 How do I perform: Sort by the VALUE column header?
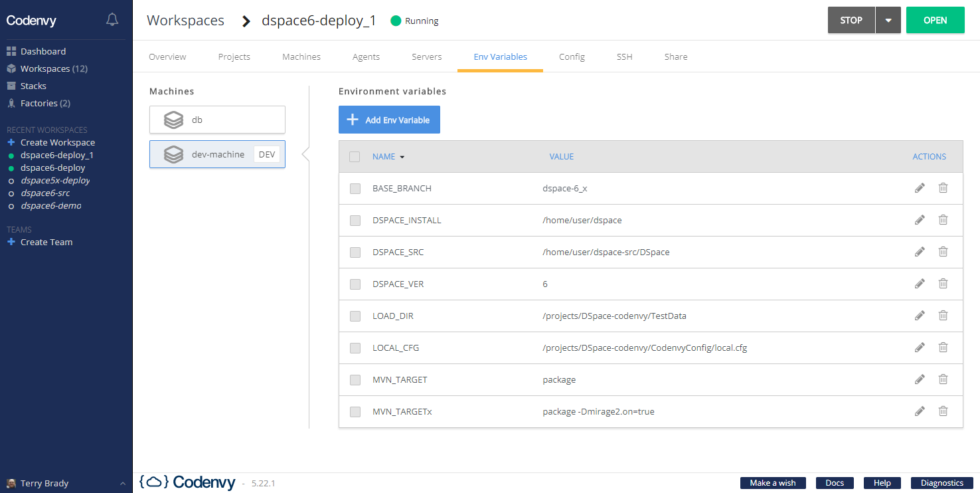(562, 157)
